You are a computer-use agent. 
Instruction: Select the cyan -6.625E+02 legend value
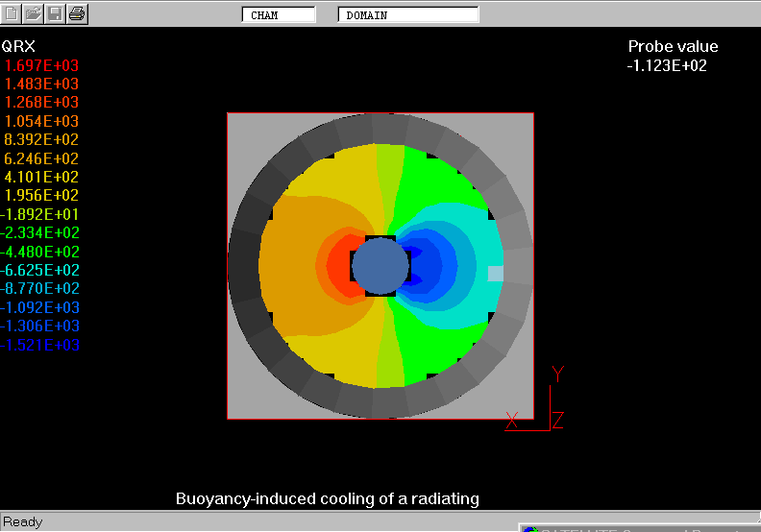pos(40,271)
